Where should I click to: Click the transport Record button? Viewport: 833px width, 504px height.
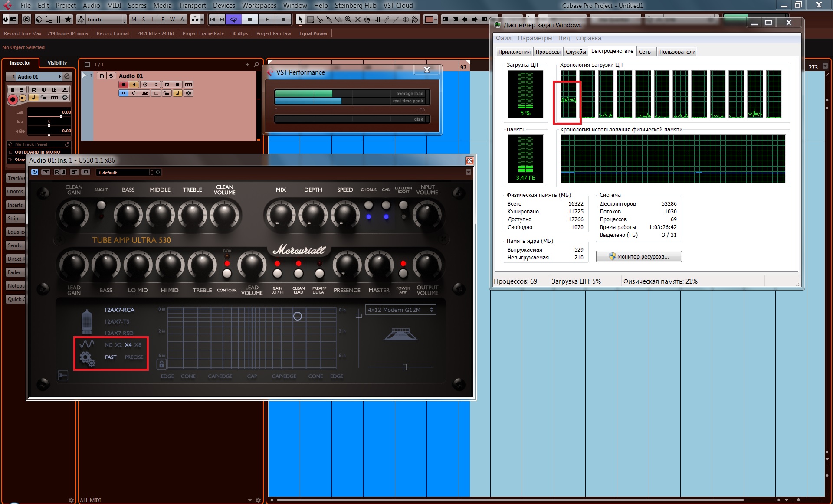click(283, 20)
